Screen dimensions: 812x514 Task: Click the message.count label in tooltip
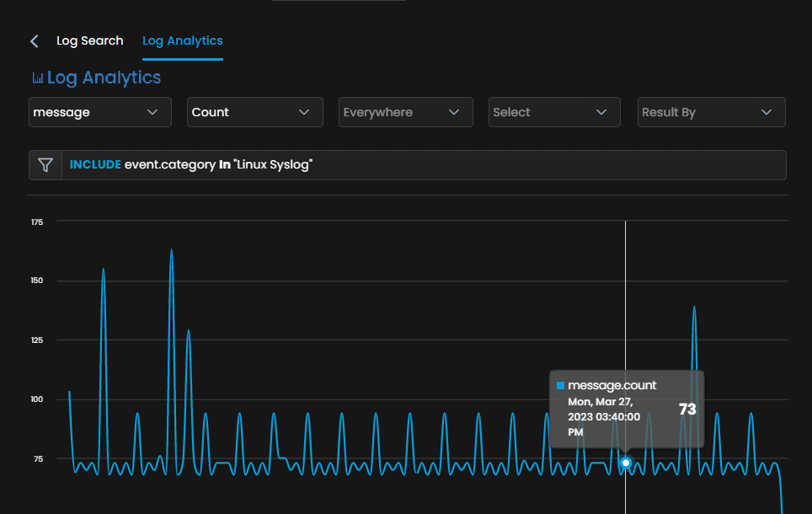tap(612, 385)
